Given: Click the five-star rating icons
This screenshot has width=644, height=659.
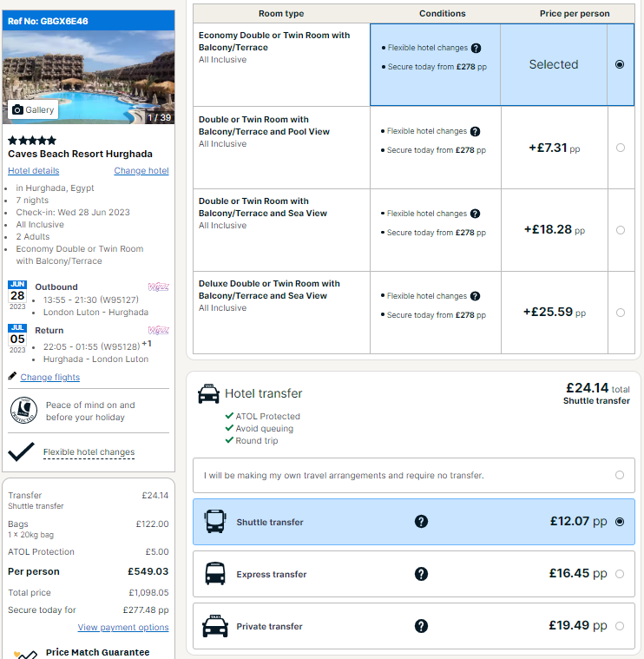Looking at the screenshot, I should click(32, 141).
